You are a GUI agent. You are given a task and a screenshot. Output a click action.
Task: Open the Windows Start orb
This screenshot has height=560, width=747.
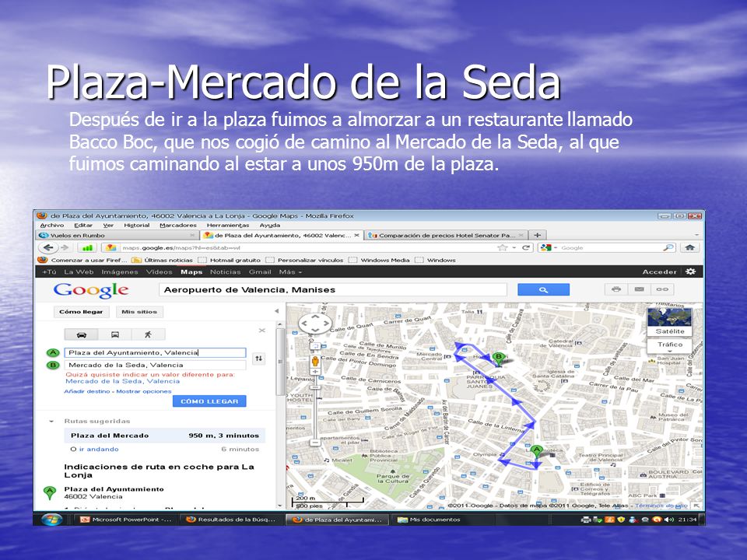[51, 519]
